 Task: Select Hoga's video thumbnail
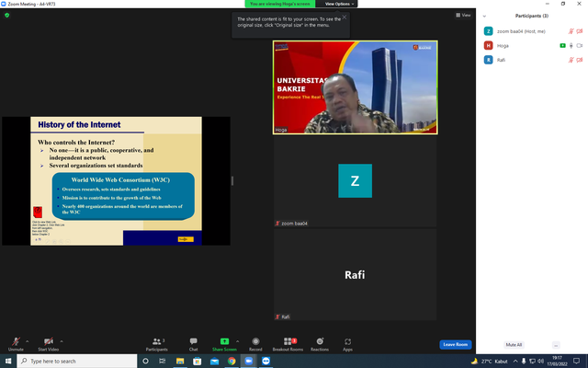pos(356,87)
